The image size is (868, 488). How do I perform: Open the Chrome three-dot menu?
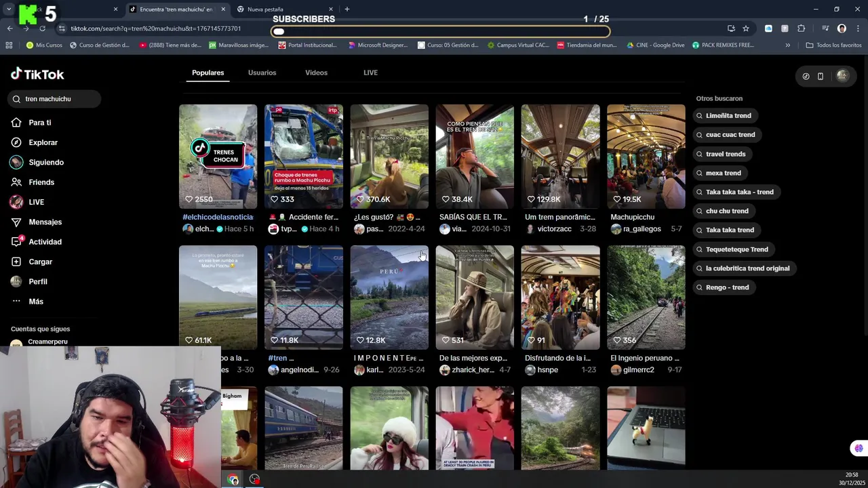(858, 28)
